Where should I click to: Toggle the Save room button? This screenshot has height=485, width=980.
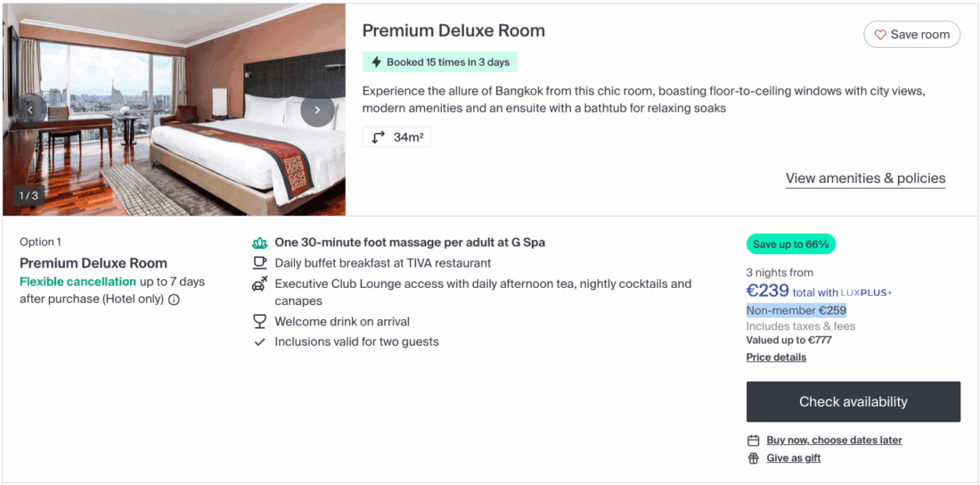(911, 35)
